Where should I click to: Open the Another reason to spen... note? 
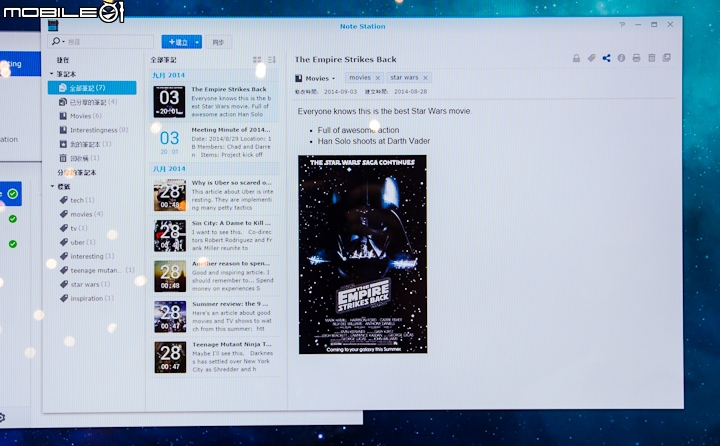(x=214, y=276)
